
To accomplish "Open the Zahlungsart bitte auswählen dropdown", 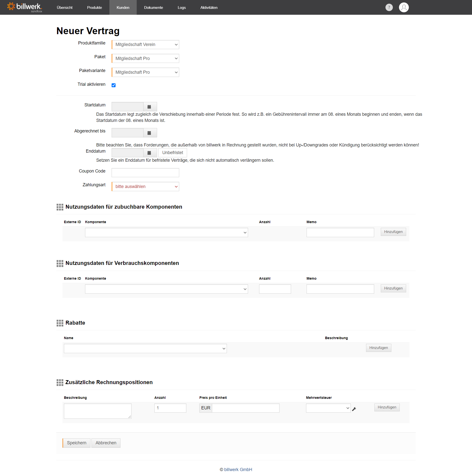I will (146, 187).
